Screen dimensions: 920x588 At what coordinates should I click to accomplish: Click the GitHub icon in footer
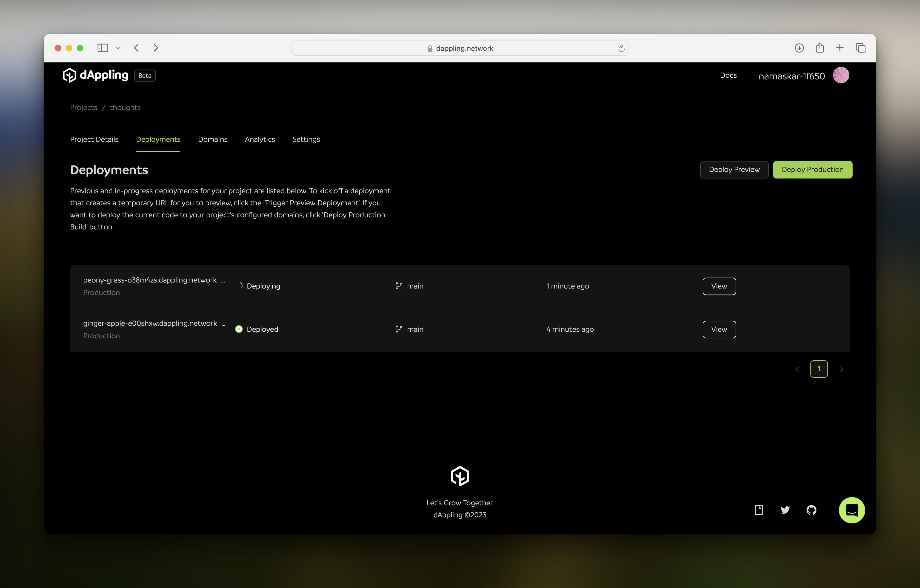point(812,510)
